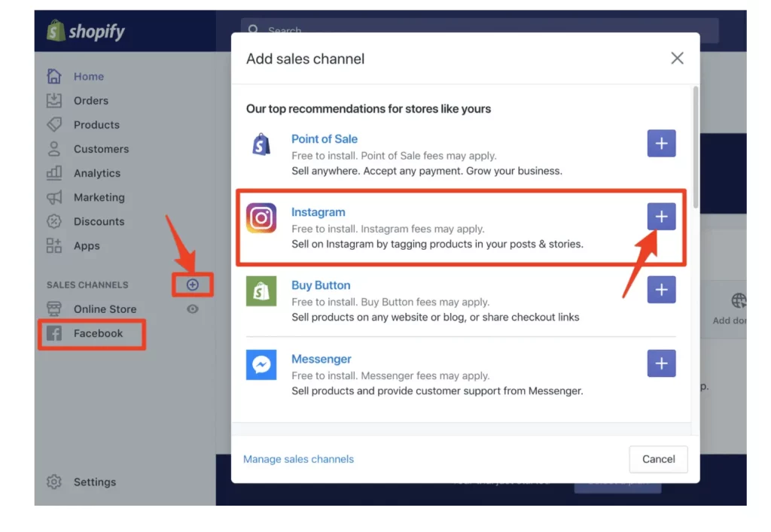
Task: Click 'Free to install. Messenger fees may apply.'
Action: point(391,375)
